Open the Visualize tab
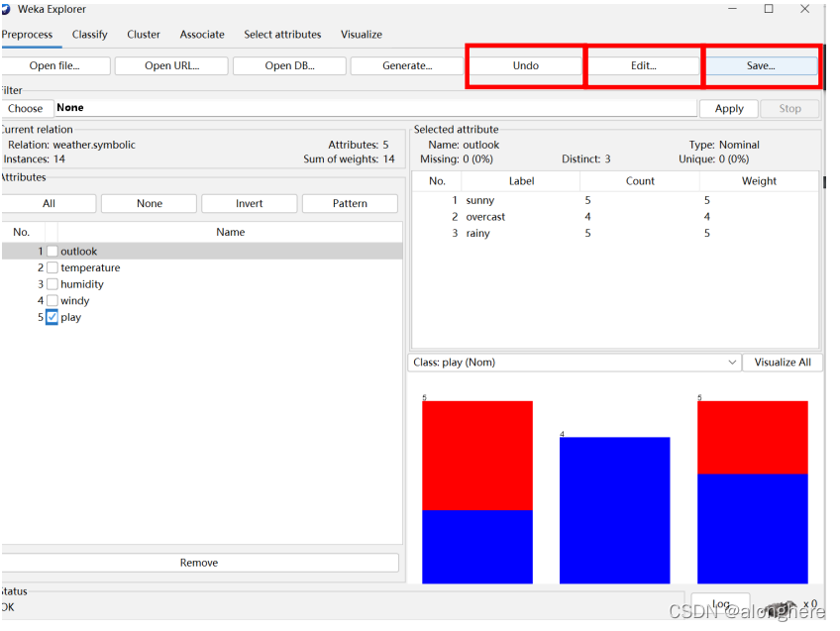Viewport: 840px width, 631px height. 362,35
